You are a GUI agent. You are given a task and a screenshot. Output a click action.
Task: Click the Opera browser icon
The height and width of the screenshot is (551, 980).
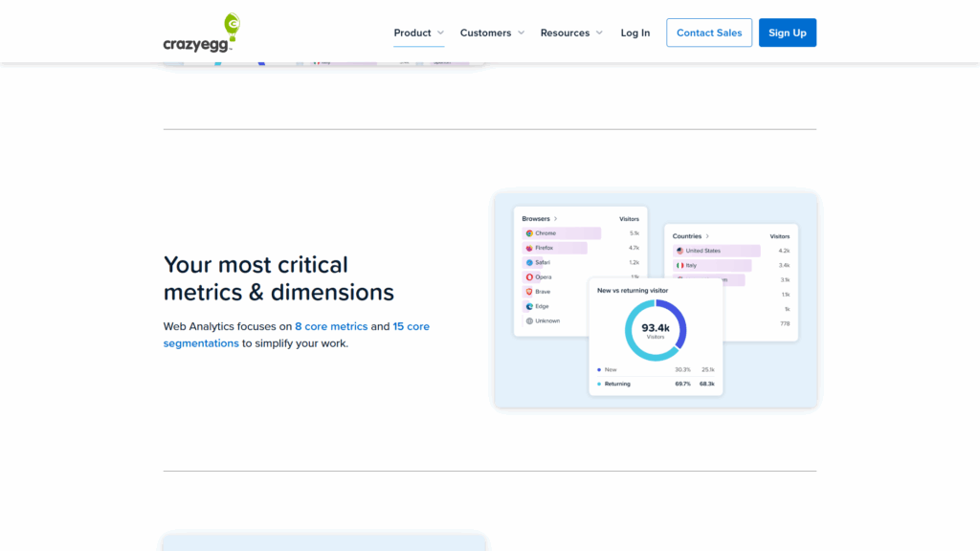coord(529,276)
